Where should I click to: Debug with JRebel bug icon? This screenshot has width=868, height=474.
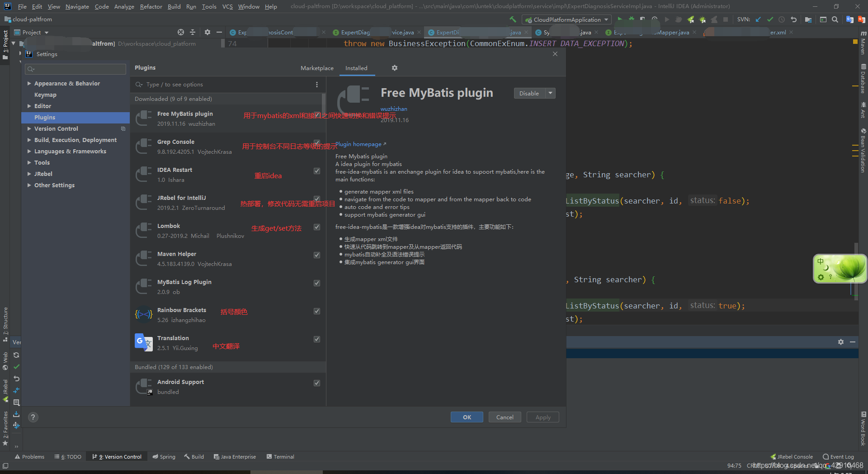coord(703,19)
